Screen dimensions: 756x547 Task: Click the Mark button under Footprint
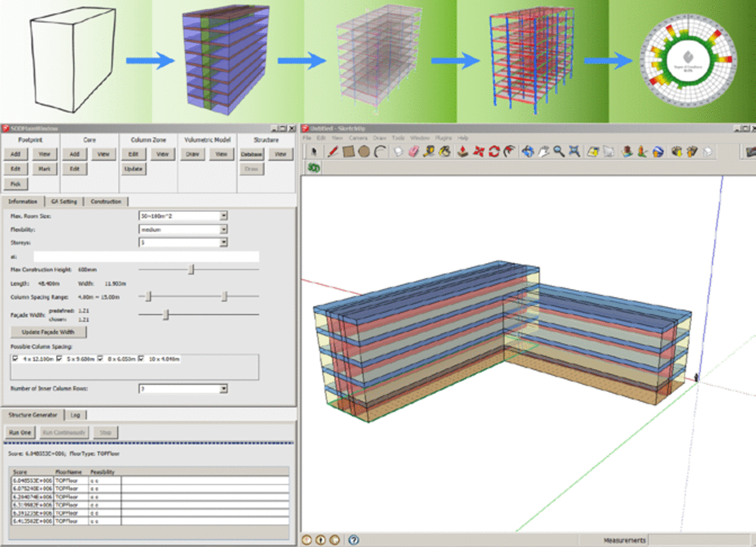point(44,169)
